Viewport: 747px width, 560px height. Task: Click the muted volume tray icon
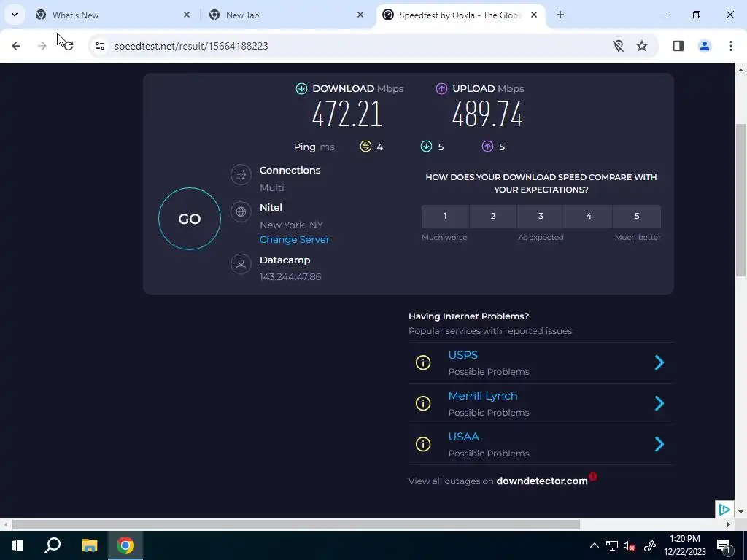pyautogui.click(x=629, y=545)
